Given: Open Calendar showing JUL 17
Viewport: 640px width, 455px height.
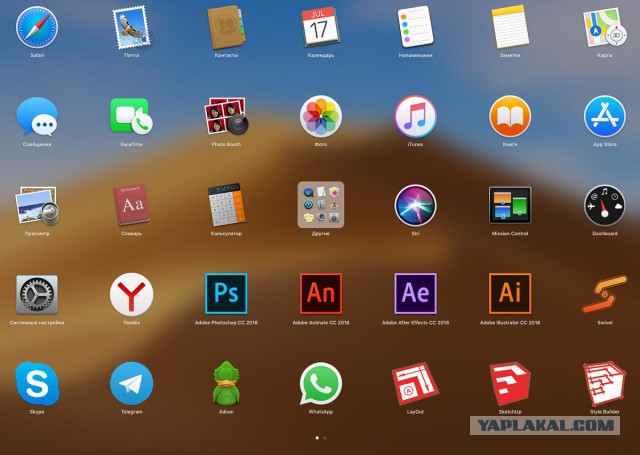Looking at the screenshot, I should pyautogui.click(x=321, y=27).
